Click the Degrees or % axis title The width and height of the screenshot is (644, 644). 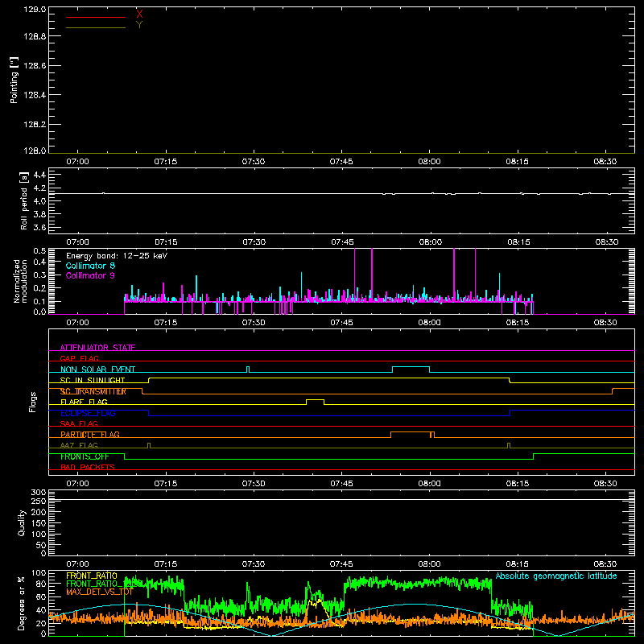pos(22,603)
